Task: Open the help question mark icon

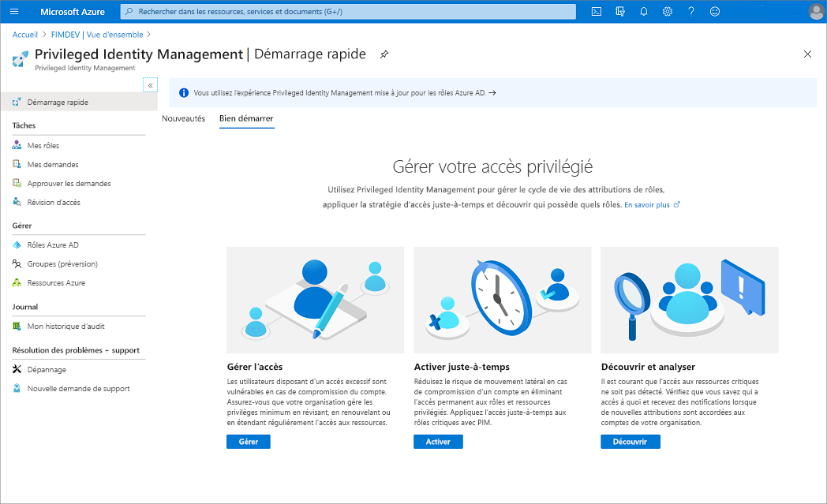Action: pyautogui.click(x=691, y=12)
